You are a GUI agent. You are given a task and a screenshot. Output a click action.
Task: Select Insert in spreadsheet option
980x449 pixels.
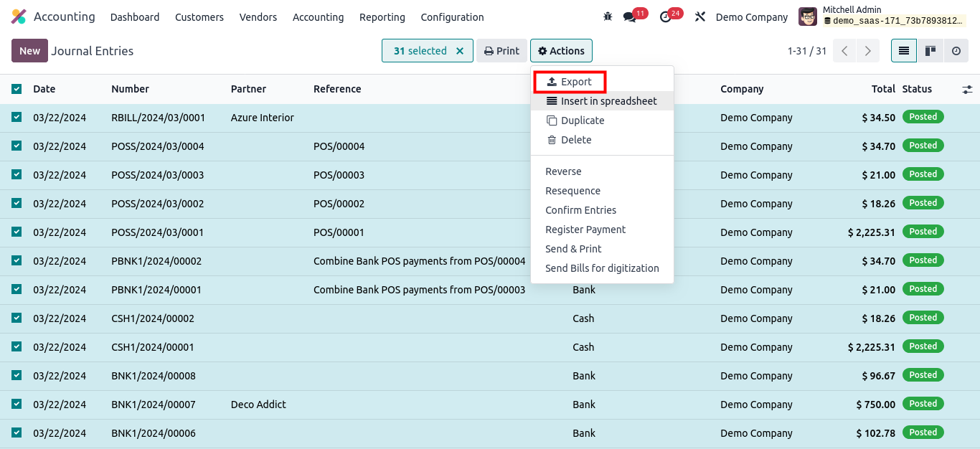[x=601, y=101]
